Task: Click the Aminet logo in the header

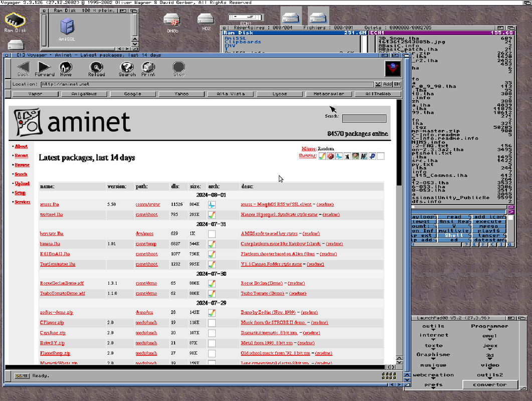Action: pos(72,122)
